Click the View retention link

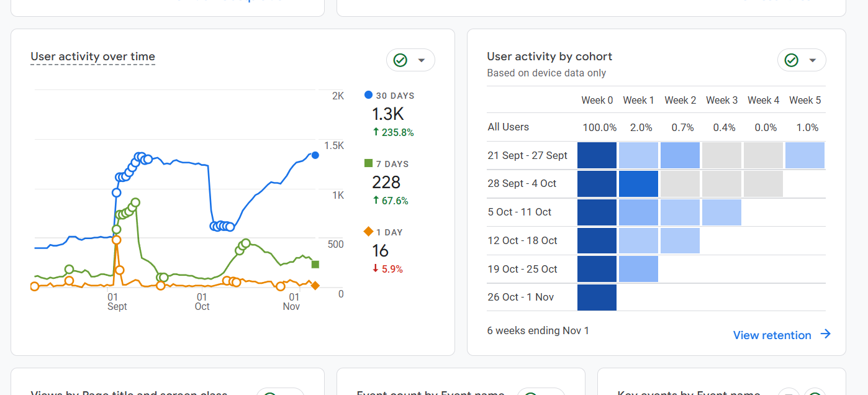[772, 335]
